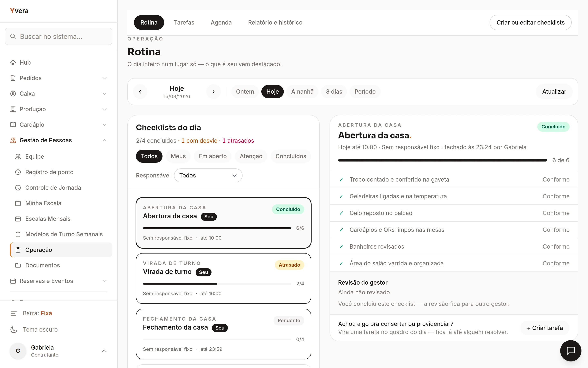588x368 pixels.
Task: Open the Abertura da casa checklist card
Action: tap(223, 223)
